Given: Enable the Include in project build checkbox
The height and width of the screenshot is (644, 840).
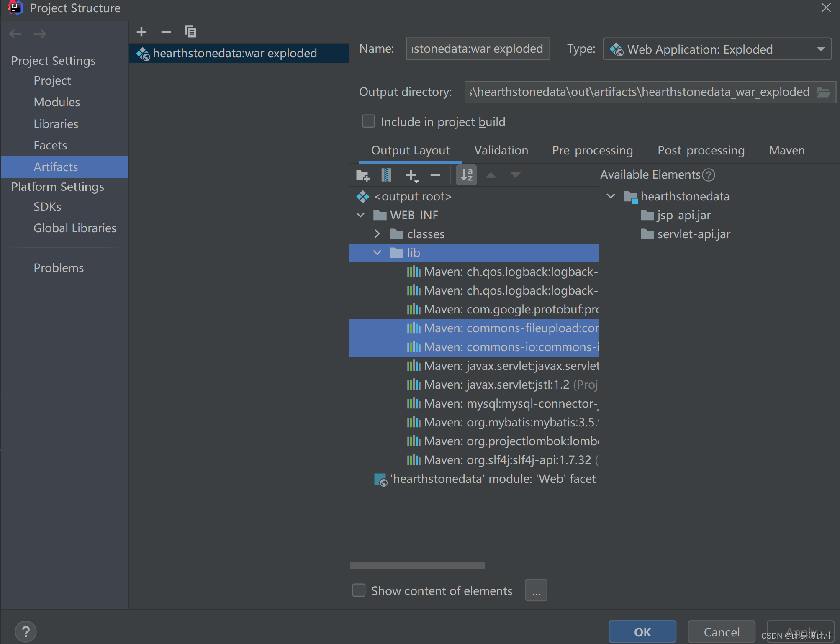Looking at the screenshot, I should (368, 122).
